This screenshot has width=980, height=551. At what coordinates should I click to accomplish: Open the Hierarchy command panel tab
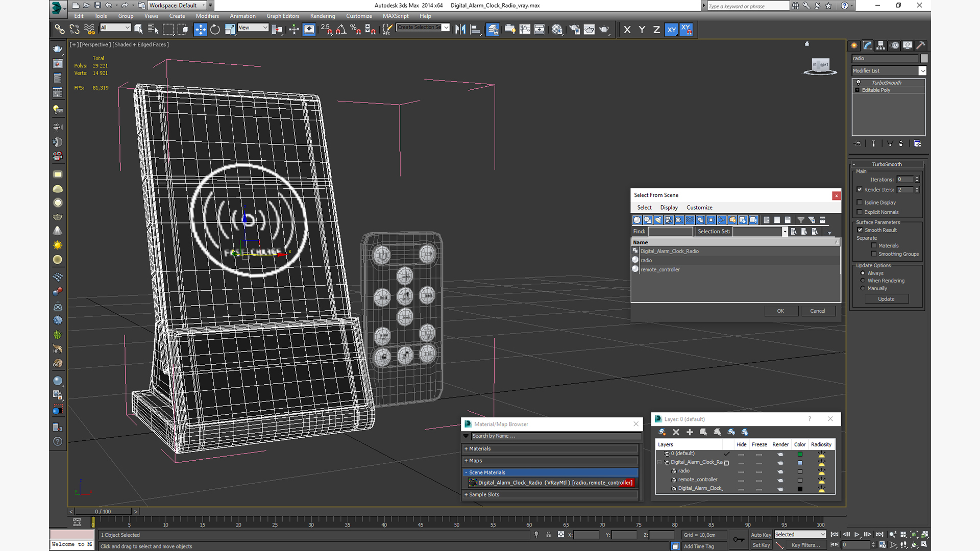[881, 45]
